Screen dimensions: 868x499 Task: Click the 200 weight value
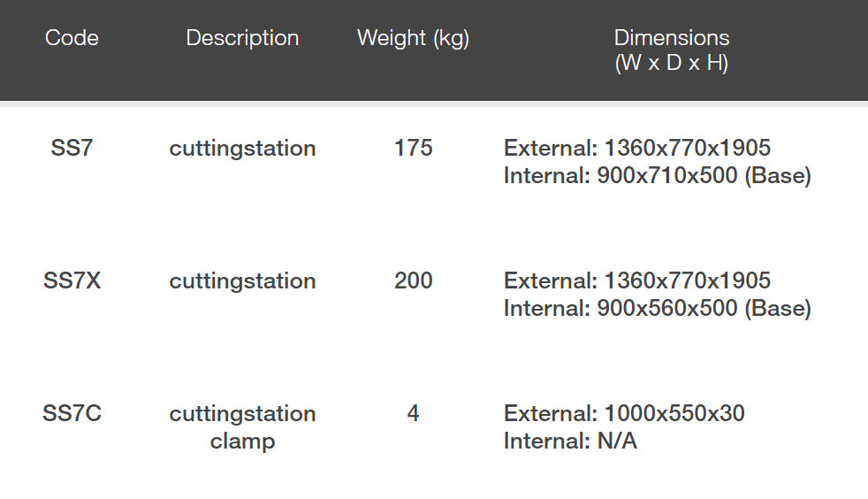(x=413, y=280)
